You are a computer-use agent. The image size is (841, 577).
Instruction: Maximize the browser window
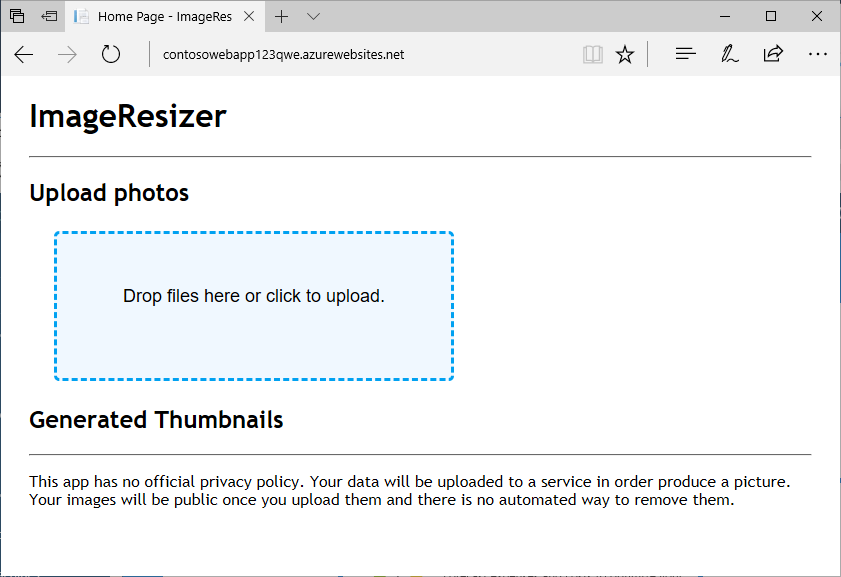[771, 17]
